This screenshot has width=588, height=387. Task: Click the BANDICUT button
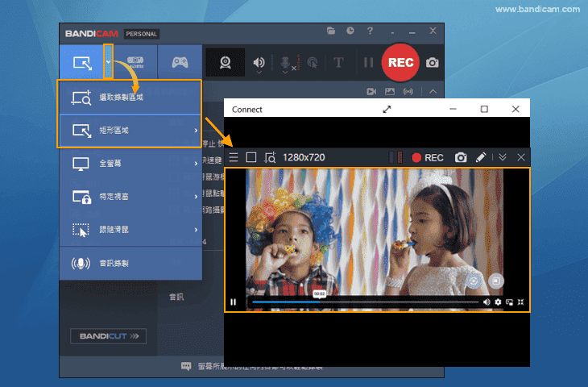pos(109,336)
